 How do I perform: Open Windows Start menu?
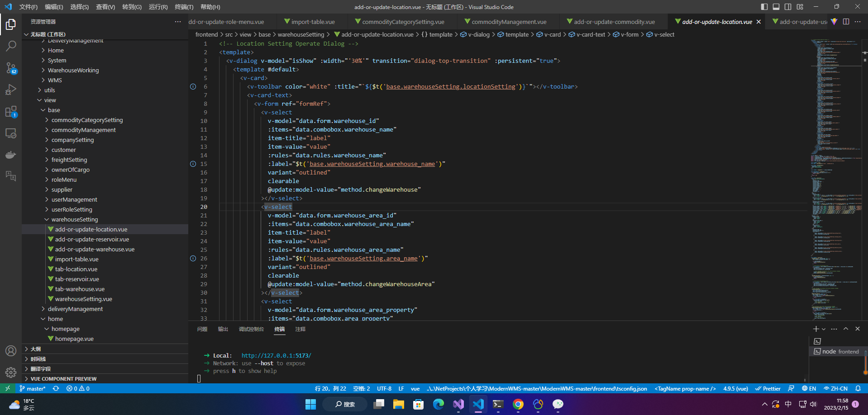(310, 404)
